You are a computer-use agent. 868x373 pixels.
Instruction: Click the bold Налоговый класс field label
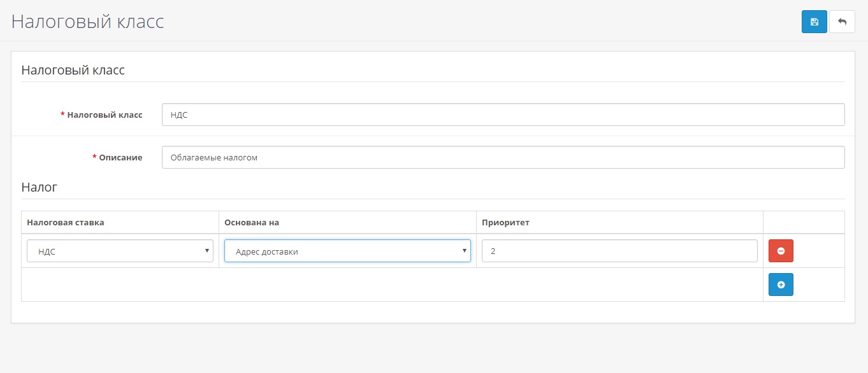(105, 115)
